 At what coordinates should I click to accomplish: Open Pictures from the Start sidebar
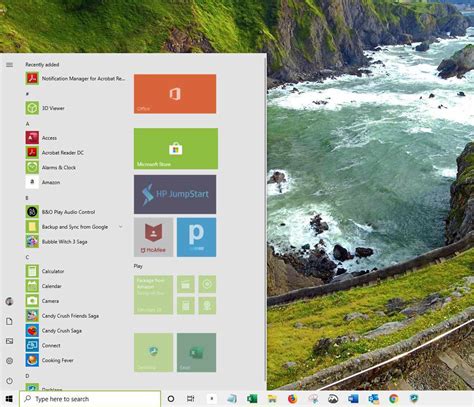point(9,341)
